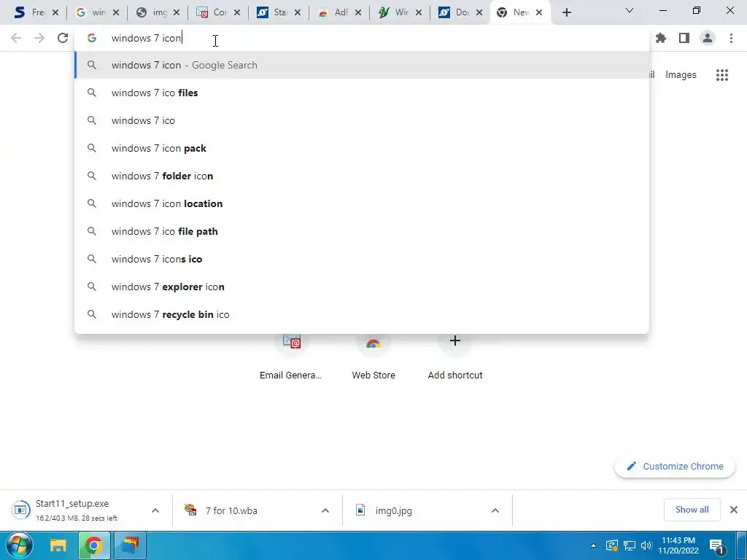Open the Web Store shortcut
The image size is (747, 560).
click(373, 357)
